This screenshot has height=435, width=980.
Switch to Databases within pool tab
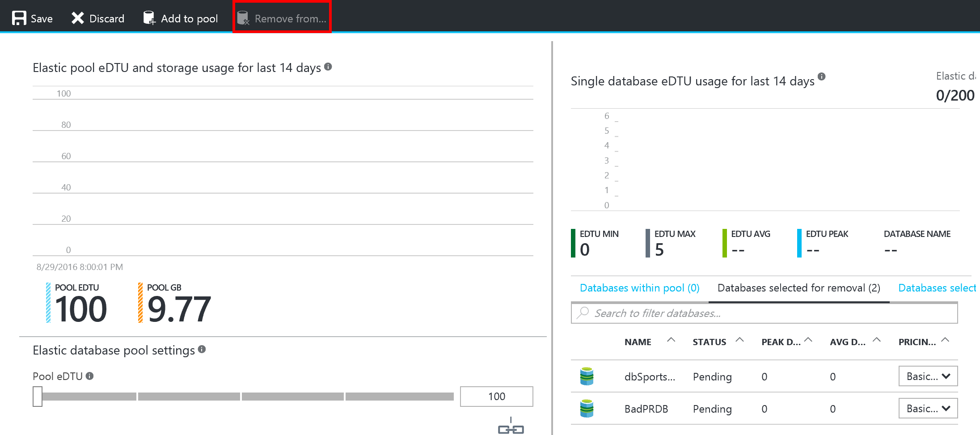pos(639,288)
